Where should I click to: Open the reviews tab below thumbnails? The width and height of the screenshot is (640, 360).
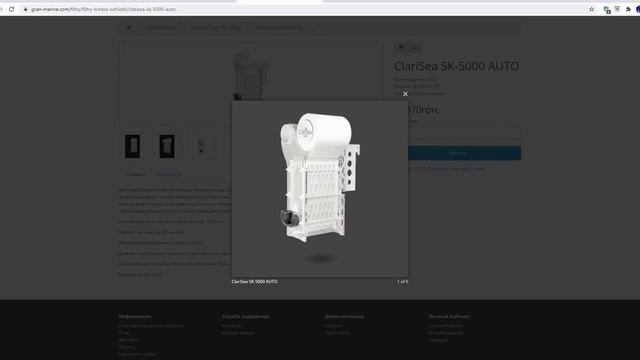(x=170, y=174)
